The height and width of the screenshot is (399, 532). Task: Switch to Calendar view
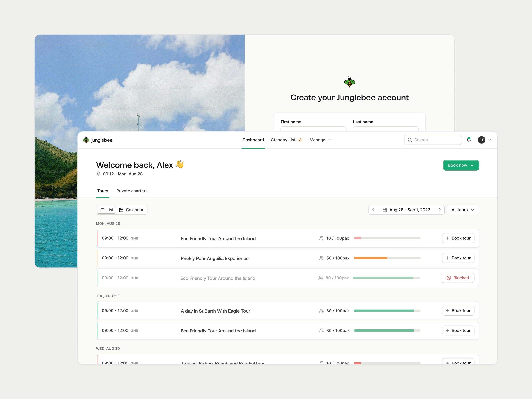click(x=132, y=210)
